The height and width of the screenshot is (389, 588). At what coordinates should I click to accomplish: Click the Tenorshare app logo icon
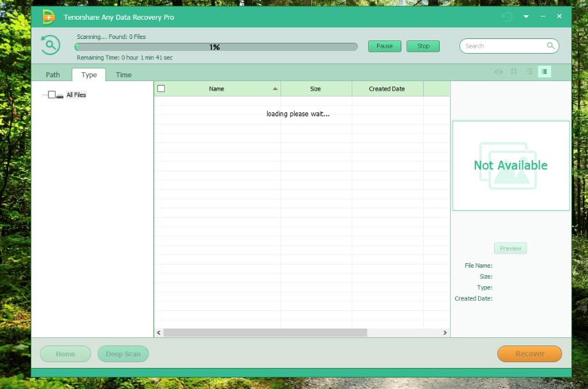pyautogui.click(x=49, y=17)
